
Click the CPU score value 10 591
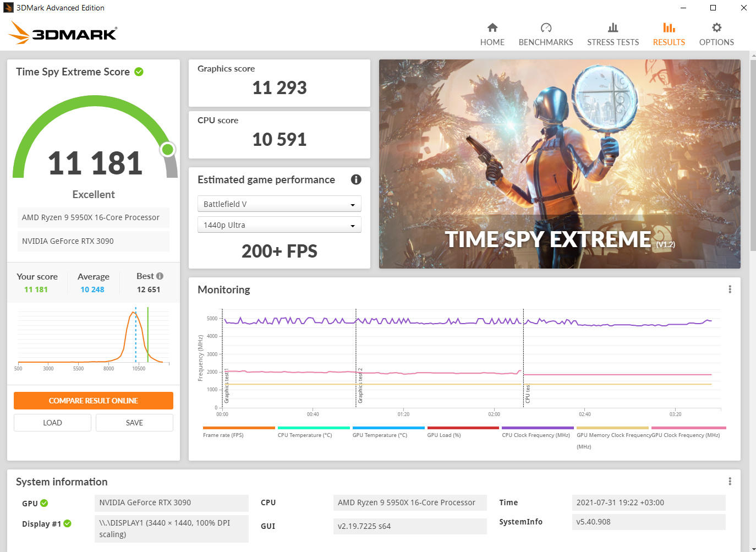tap(280, 140)
